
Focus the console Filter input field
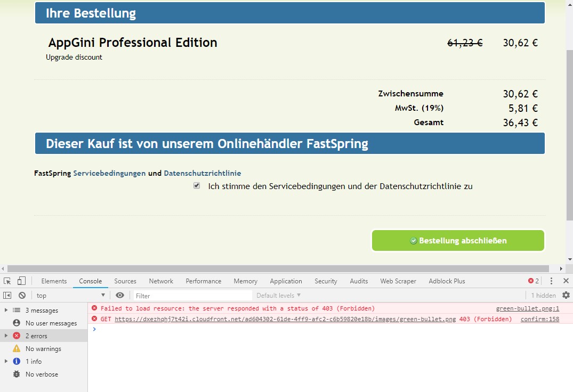[192, 295]
